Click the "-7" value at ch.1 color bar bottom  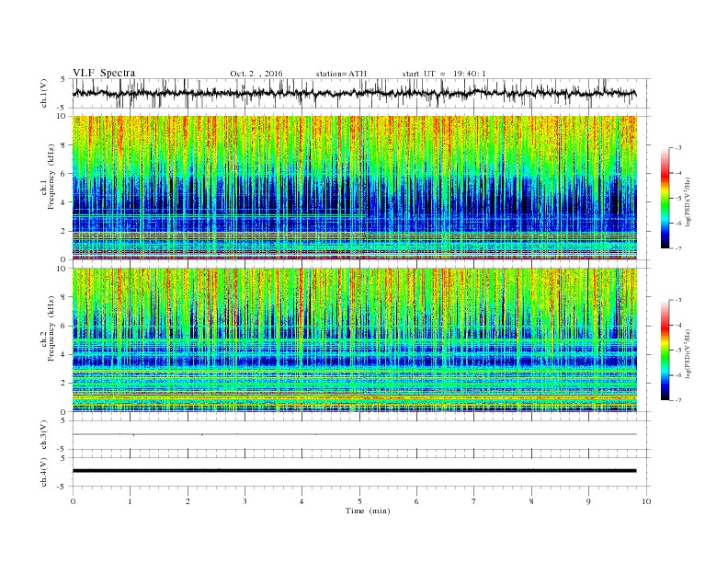[678, 248]
